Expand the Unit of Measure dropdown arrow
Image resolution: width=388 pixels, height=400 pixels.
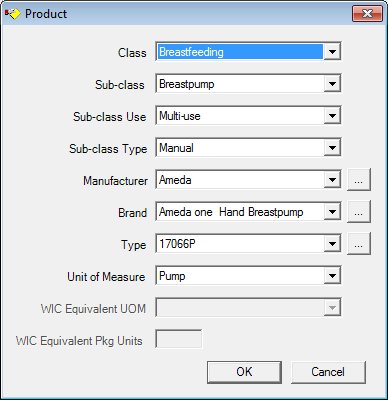[x=332, y=276]
